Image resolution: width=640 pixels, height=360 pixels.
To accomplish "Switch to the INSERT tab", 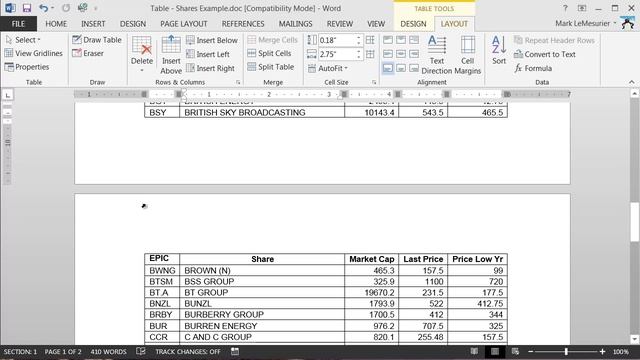I will click(93, 24).
